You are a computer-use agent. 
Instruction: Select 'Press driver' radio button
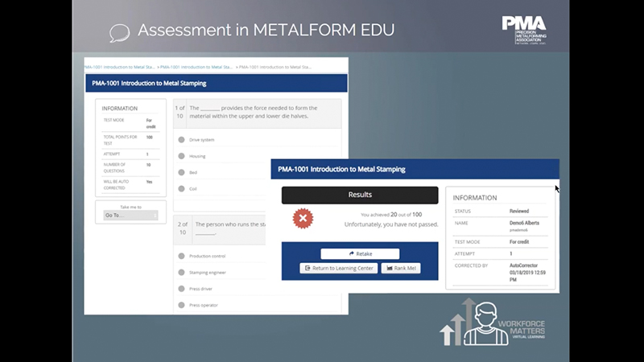point(181,289)
